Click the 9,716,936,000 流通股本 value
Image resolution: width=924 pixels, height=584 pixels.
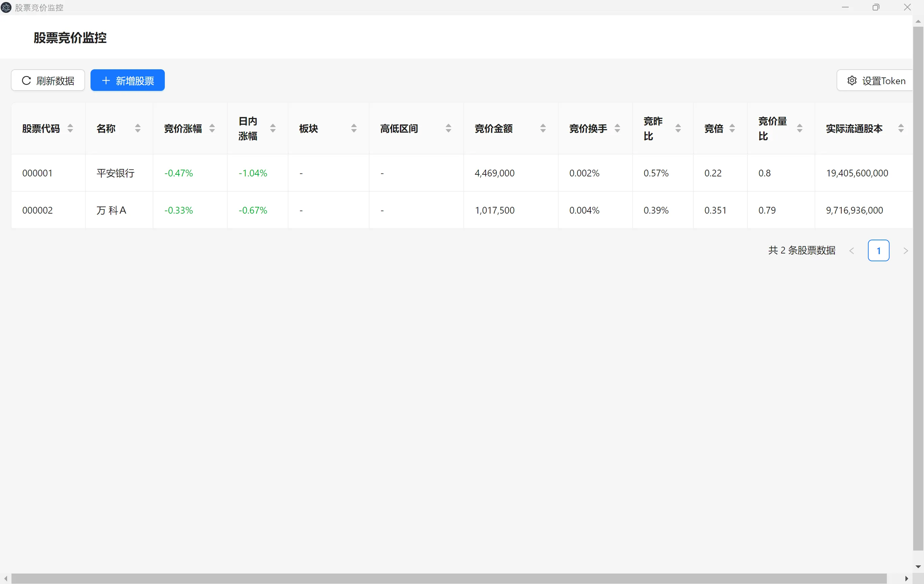[x=854, y=211]
